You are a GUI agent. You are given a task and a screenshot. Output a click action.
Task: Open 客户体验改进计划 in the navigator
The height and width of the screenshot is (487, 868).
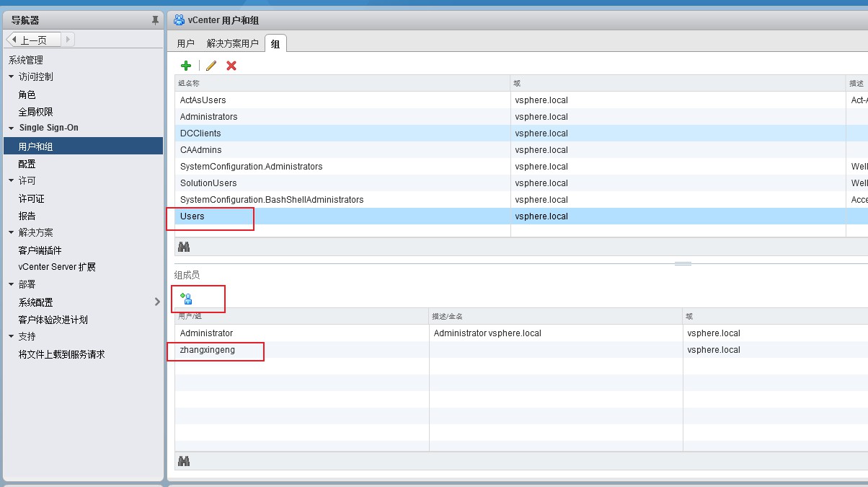pyautogui.click(x=53, y=320)
